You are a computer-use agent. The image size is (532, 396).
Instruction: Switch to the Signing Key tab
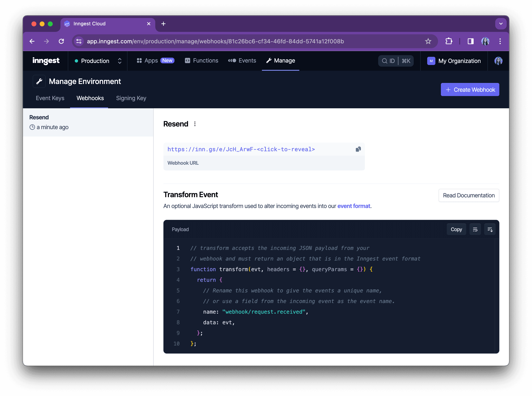click(131, 98)
